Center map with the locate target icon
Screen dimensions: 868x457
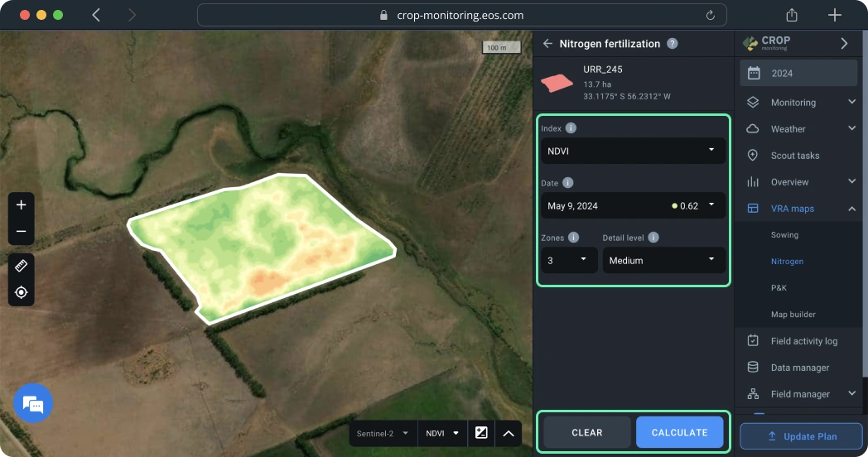click(x=22, y=292)
